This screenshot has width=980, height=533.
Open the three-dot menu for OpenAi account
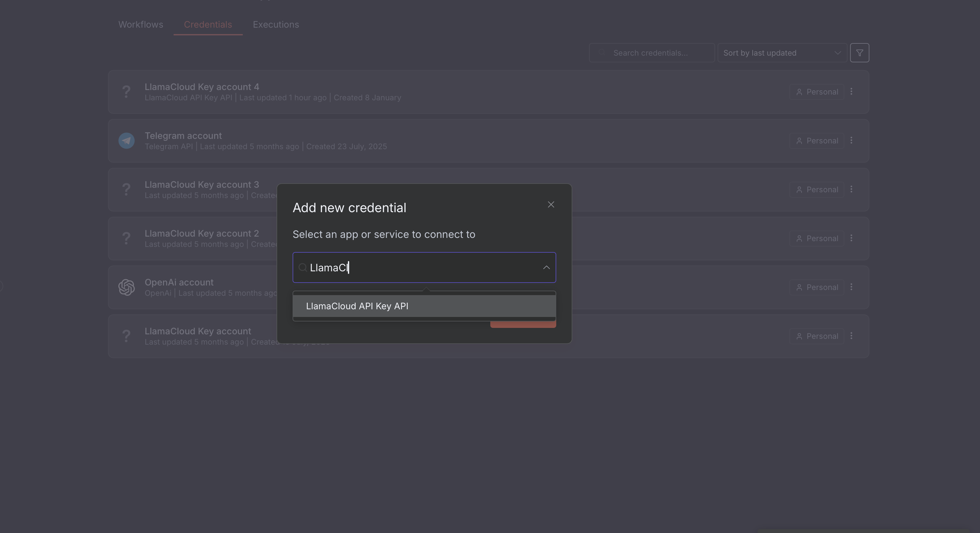click(x=851, y=287)
